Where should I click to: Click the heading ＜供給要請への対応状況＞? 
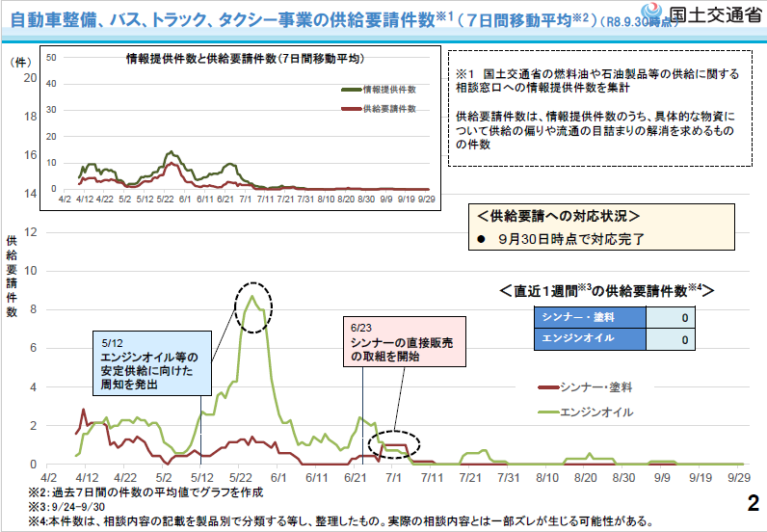(x=558, y=216)
